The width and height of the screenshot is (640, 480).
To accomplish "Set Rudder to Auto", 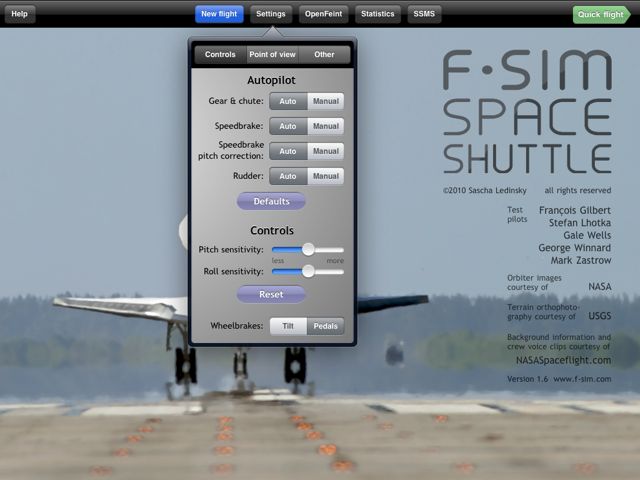I will [288, 176].
